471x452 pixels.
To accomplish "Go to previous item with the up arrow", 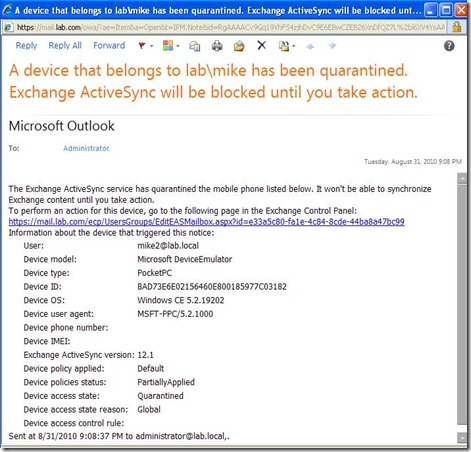I will (x=310, y=46).
